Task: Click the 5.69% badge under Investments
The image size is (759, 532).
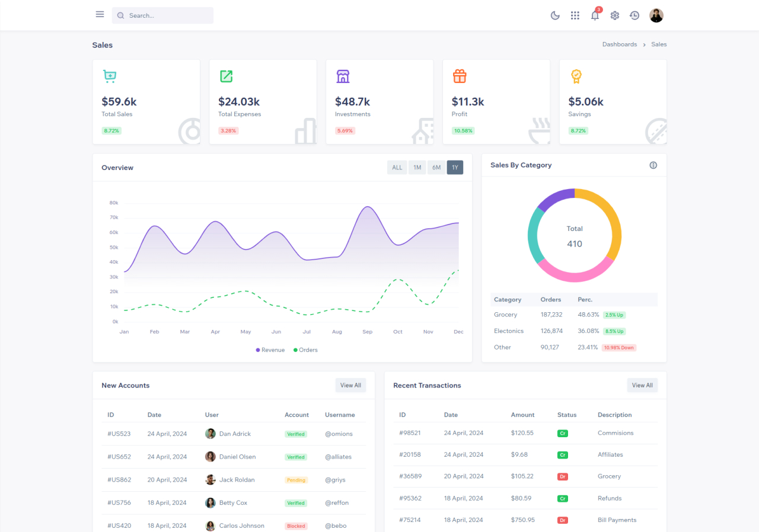Action: 345,131
